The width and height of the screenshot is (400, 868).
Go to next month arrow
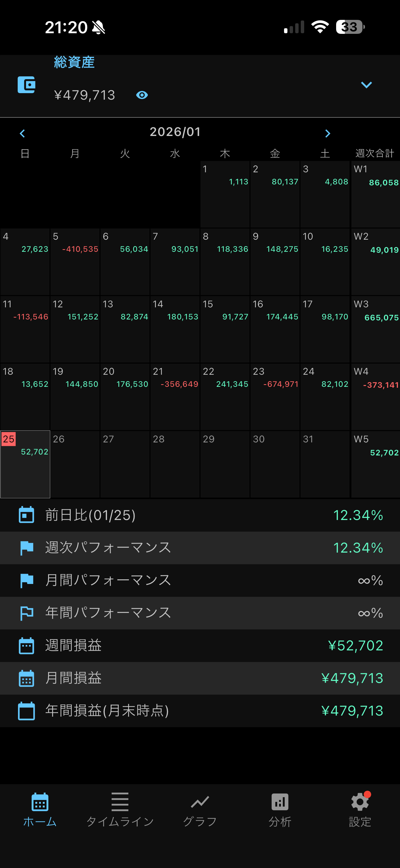tap(327, 134)
